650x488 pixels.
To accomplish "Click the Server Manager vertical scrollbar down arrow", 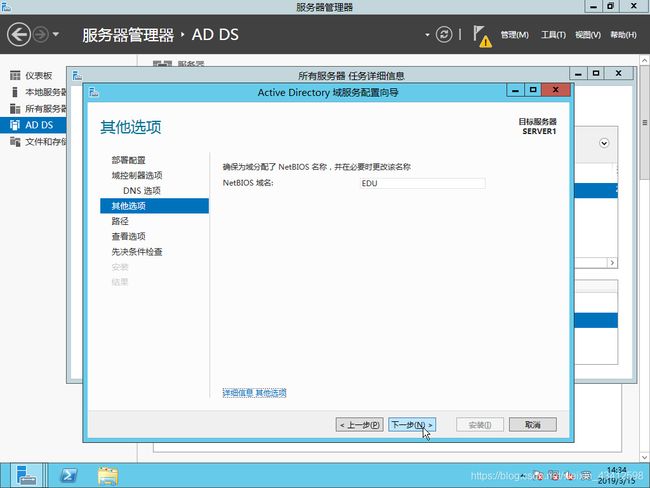I will click(x=645, y=457).
